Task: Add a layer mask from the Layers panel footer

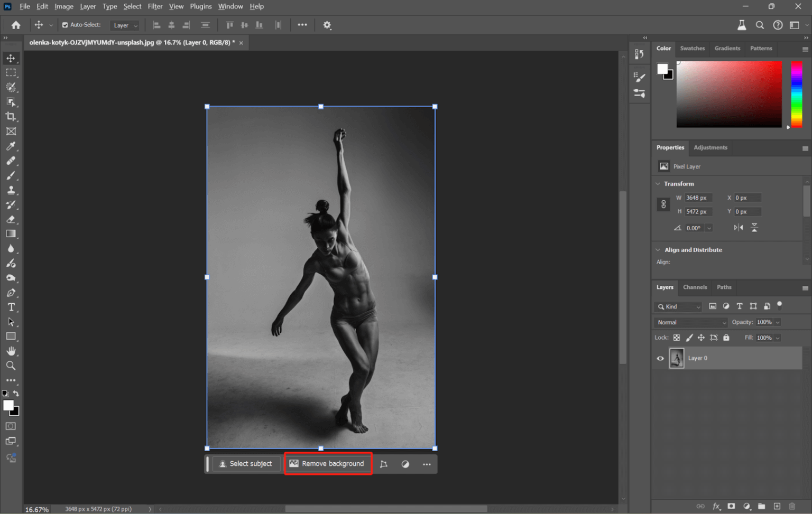Action: (x=731, y=506)
